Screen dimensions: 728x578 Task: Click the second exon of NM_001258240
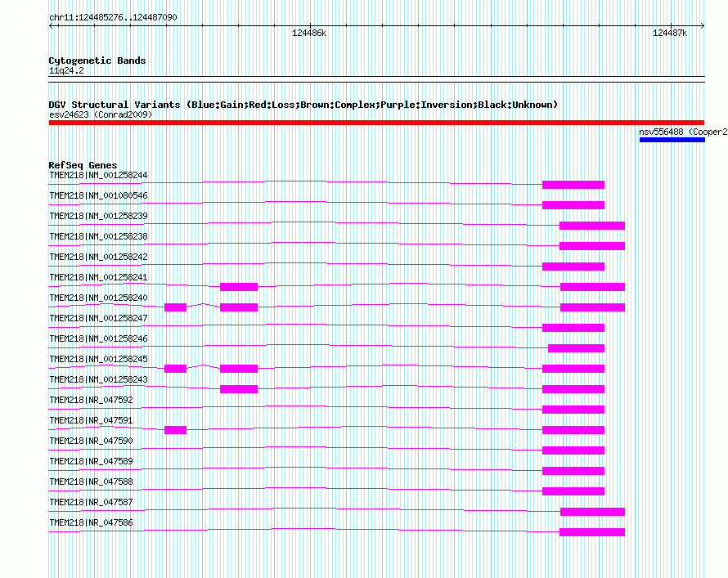point(239,307)
